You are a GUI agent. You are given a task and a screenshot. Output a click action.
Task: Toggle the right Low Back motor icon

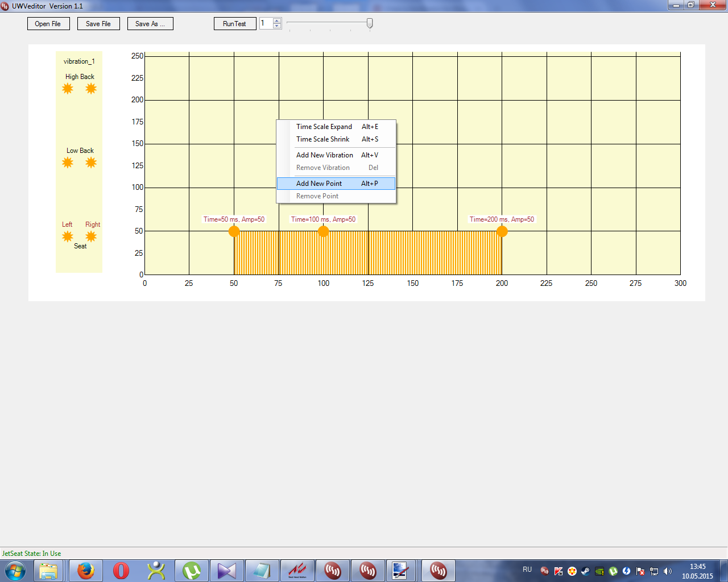tap(91, 163)
